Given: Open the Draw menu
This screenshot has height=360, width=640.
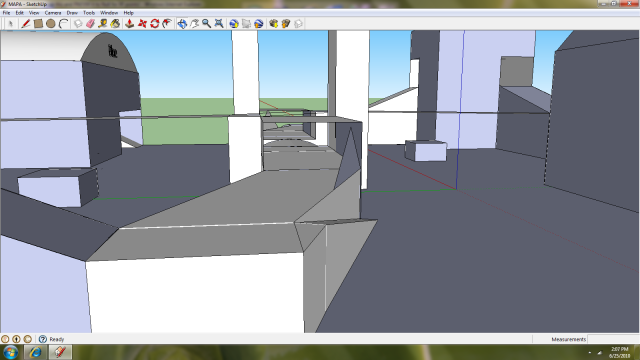Looking at the screenshot, I should point(72,13).
